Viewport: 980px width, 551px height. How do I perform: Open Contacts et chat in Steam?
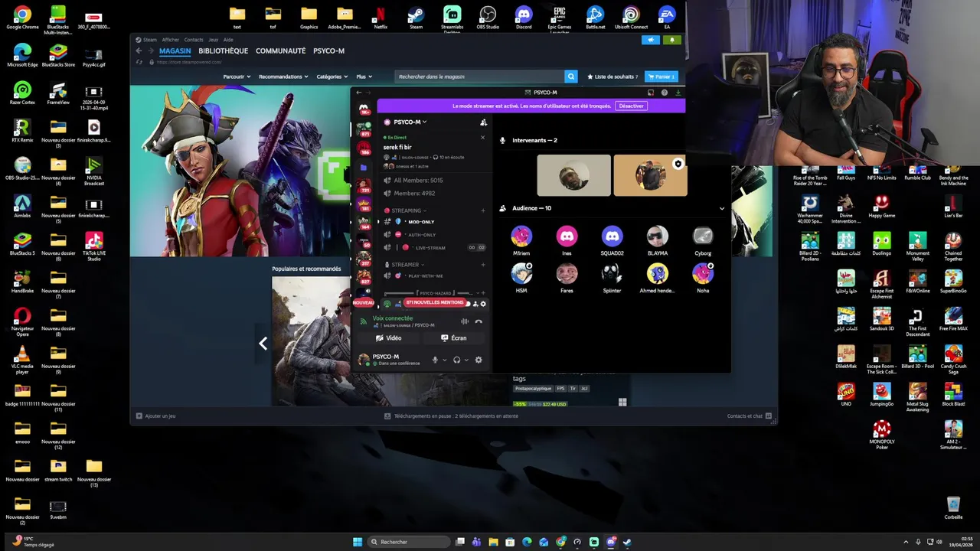[750, 416]
